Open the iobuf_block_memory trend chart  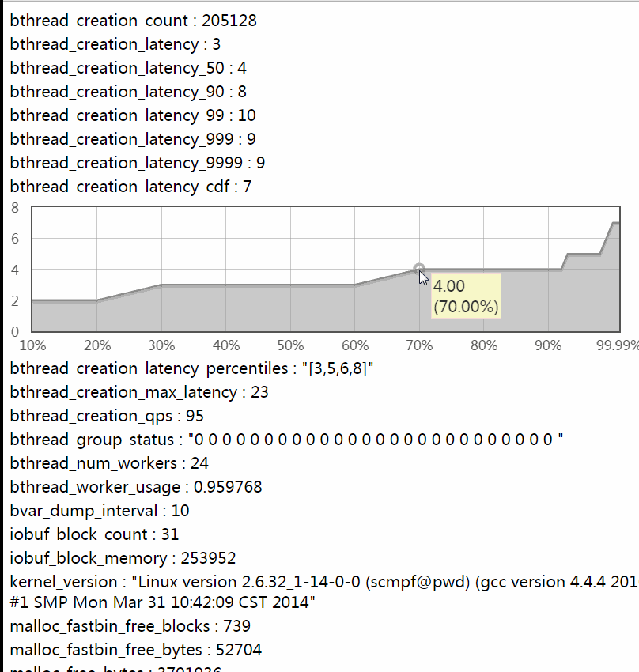(x=123, y=558)
